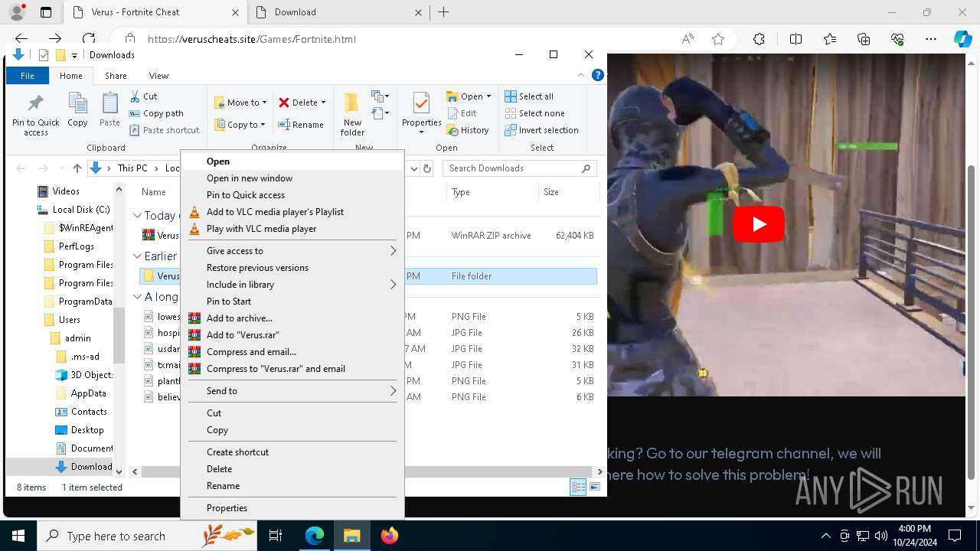Open the File tab in Explorer
980x551 pixels.
tap(28, 76)
